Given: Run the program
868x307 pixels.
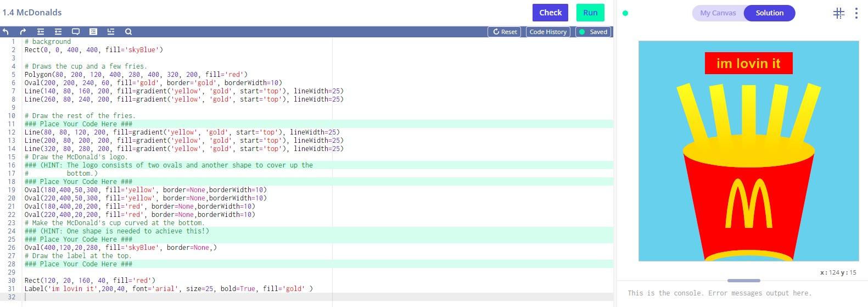Looking at the screenshot, I should pyautogui.click(x=590, y=13).
